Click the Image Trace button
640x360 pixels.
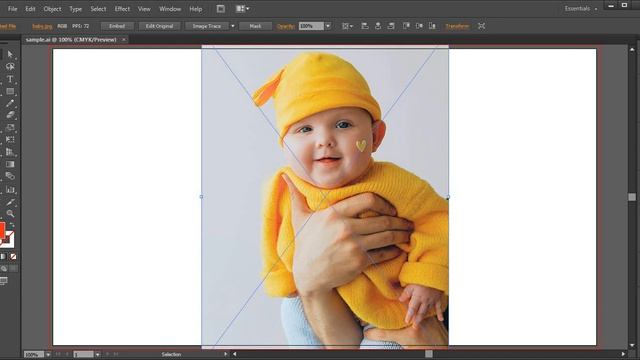207,26
